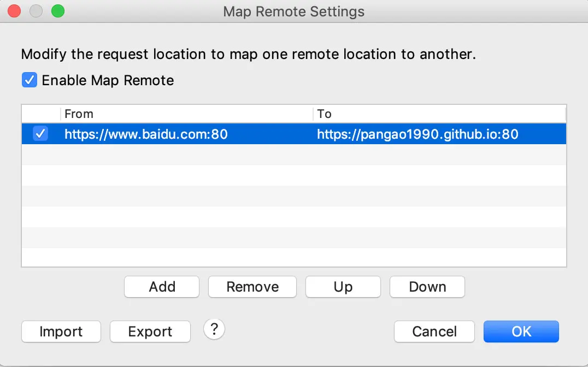Open help with the question mark button
The width and height of the screenshot is (588, 367).
tap(214, 329)
